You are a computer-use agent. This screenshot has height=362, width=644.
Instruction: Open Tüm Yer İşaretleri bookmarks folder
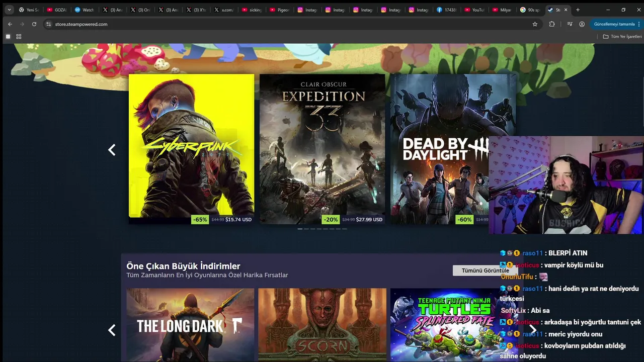click(x=622, y=37)
